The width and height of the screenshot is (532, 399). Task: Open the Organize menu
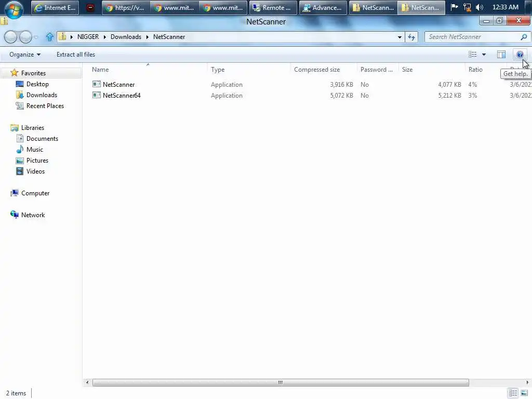[25, 54]
